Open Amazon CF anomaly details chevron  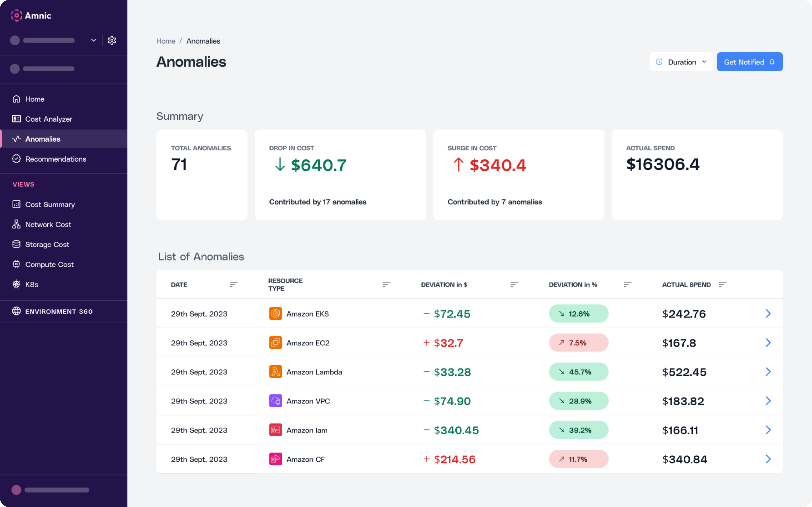[x=768, y=459]
